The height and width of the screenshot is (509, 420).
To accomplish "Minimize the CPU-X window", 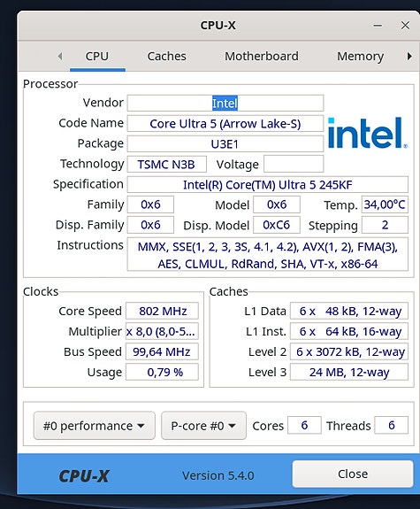I will (x=378, y=26).
